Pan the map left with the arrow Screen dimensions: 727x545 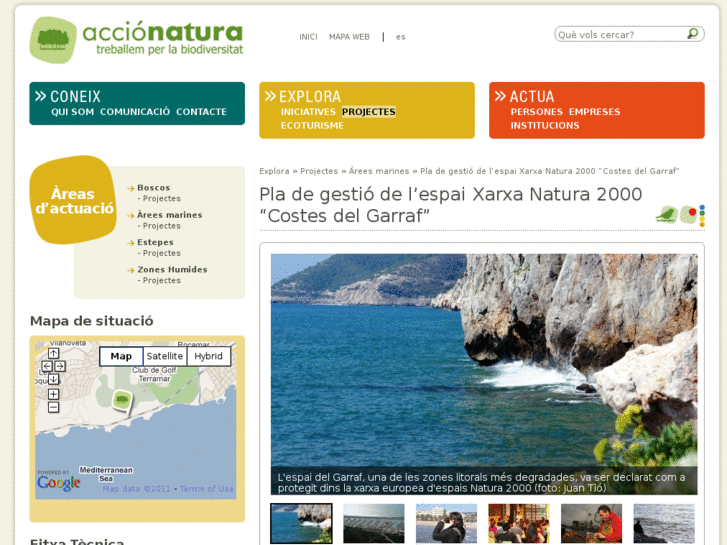[47, 366]
